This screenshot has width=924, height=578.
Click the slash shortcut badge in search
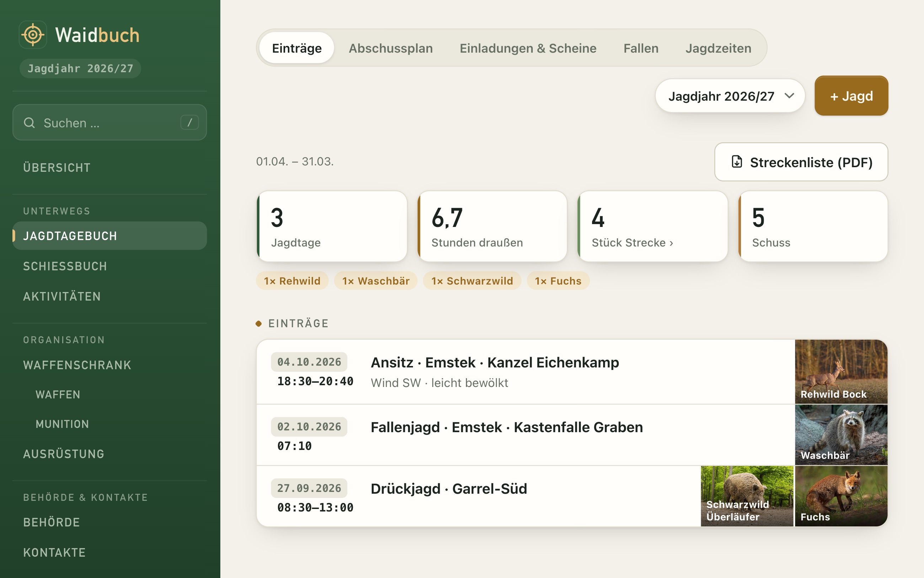click(189, 122)
